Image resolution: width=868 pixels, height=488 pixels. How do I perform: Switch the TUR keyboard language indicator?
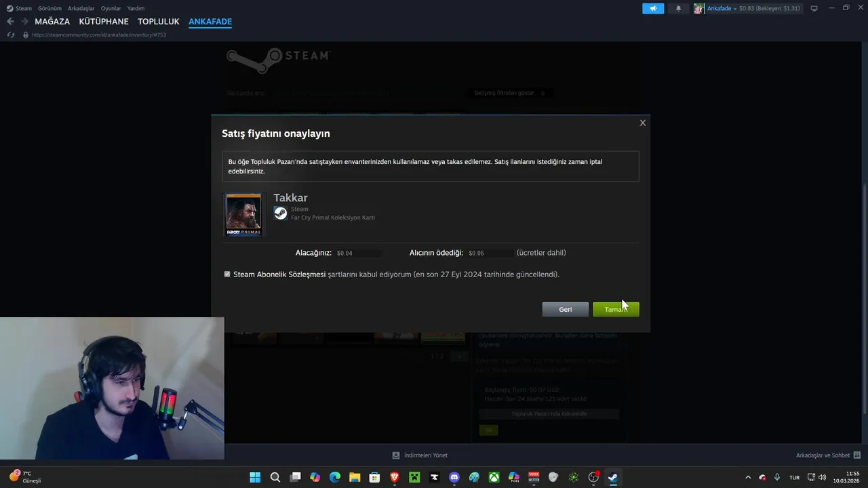pyautogui.click(x=794, y=477)
